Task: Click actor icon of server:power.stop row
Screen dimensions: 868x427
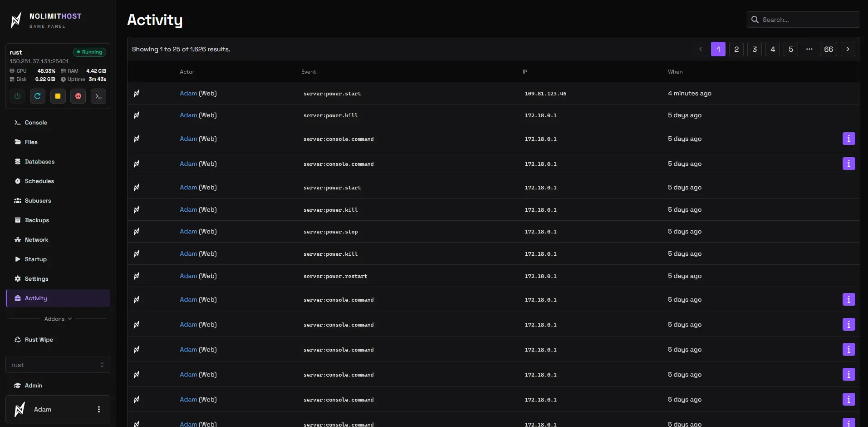Action: 137,231
